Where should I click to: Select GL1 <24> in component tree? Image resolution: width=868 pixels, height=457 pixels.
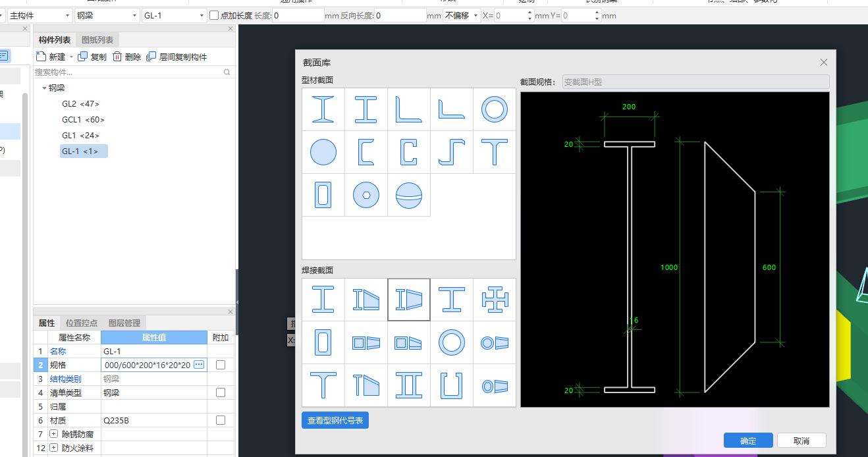click(80, 136)
